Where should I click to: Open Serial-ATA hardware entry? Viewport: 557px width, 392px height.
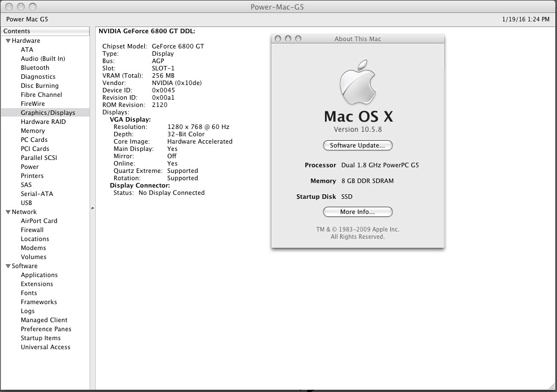coord(37,194)
